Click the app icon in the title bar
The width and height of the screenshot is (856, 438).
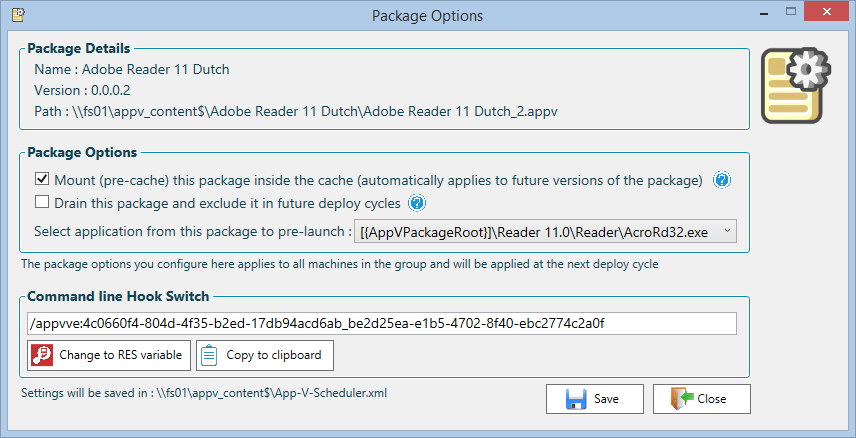(x=17, y=15)
